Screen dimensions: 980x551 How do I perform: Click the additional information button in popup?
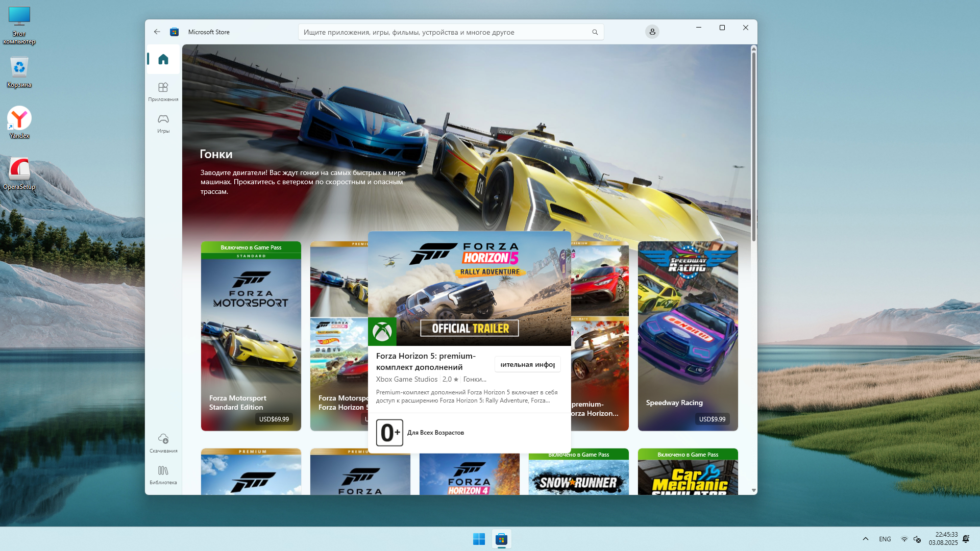tap(527, 364)
